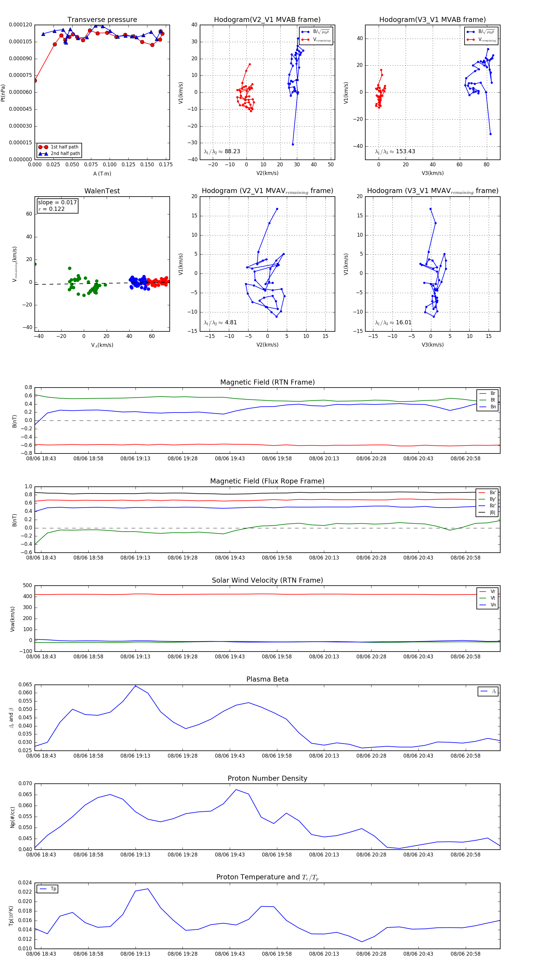Select the 'Bn' legend entry
This screenshot has height=980, width=535.
487,407
